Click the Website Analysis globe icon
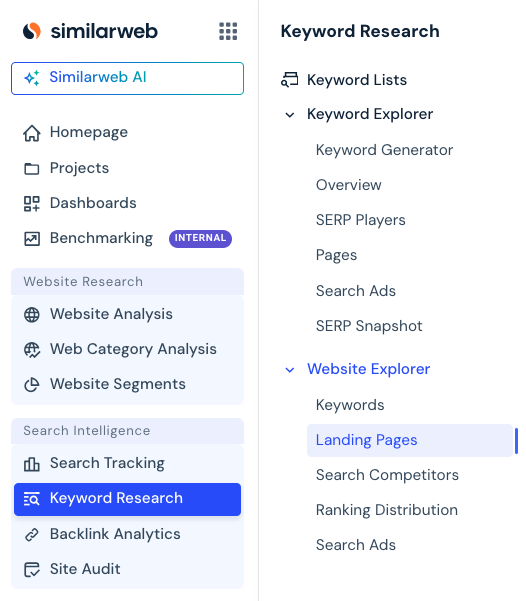The height and width of the screenshot is (601, 526). pos(32,314)
